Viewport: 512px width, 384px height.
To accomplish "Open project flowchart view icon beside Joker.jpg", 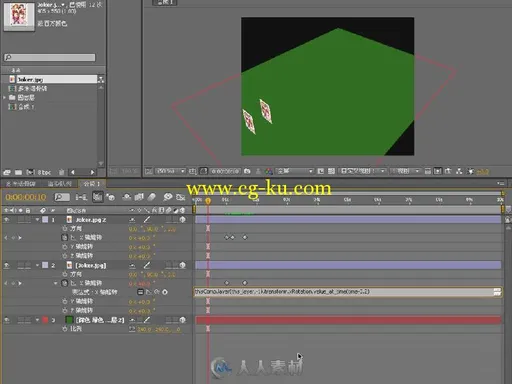I will tap(101, 79).
